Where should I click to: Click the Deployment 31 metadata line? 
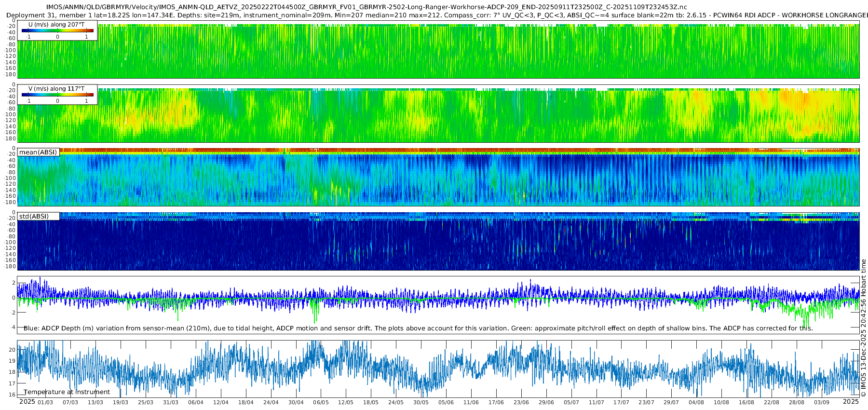pyautogui.click(x=434, y=15)
